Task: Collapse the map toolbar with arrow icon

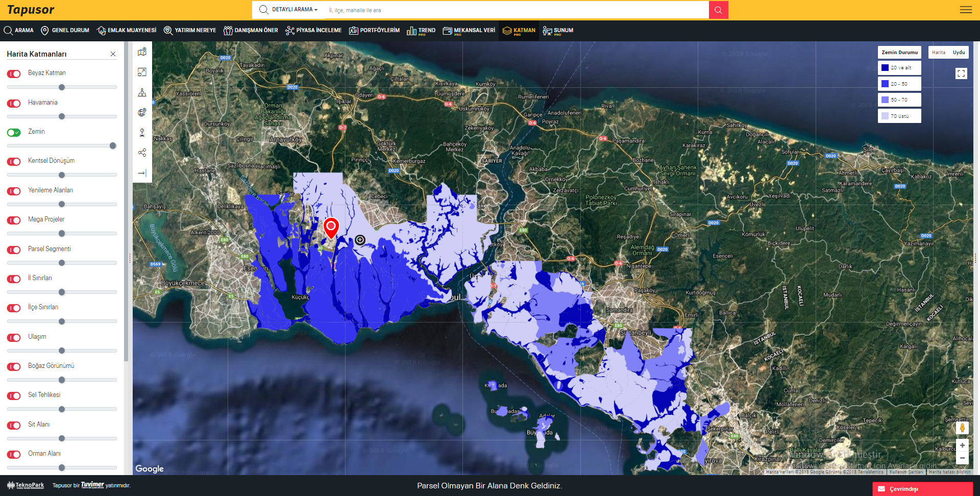Action: (142, 173)
